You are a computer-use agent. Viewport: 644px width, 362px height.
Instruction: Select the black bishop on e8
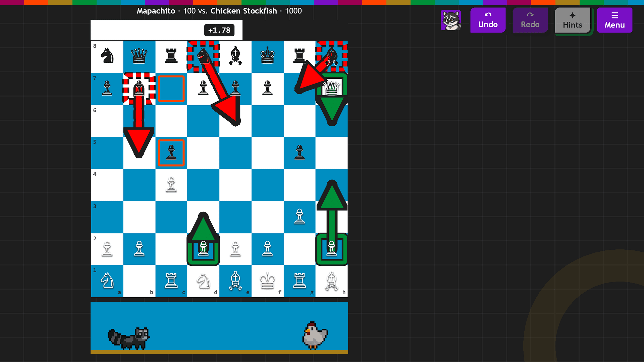pos(235,56)
